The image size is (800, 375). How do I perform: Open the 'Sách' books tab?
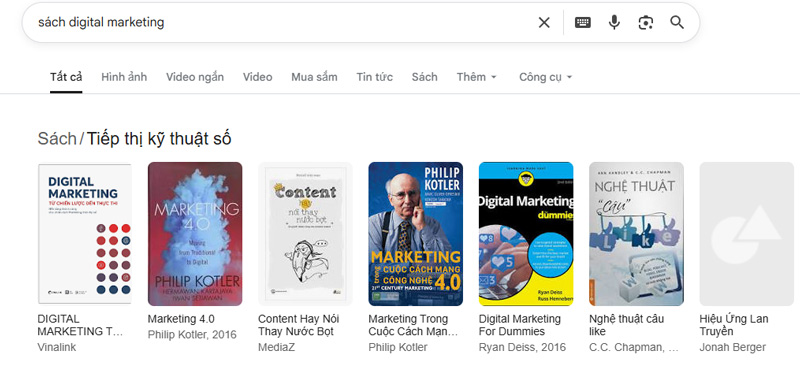424,77
